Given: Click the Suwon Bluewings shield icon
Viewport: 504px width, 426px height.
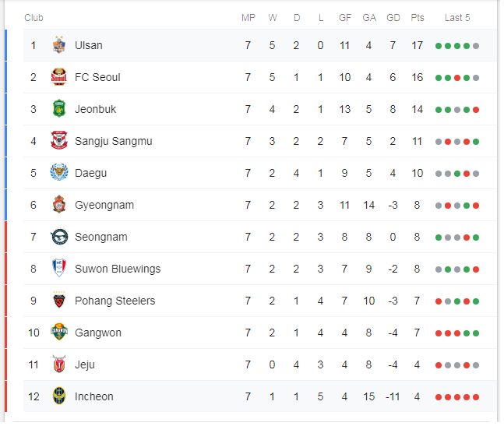Looking at the screenshot, I should [x=59, y=268].
